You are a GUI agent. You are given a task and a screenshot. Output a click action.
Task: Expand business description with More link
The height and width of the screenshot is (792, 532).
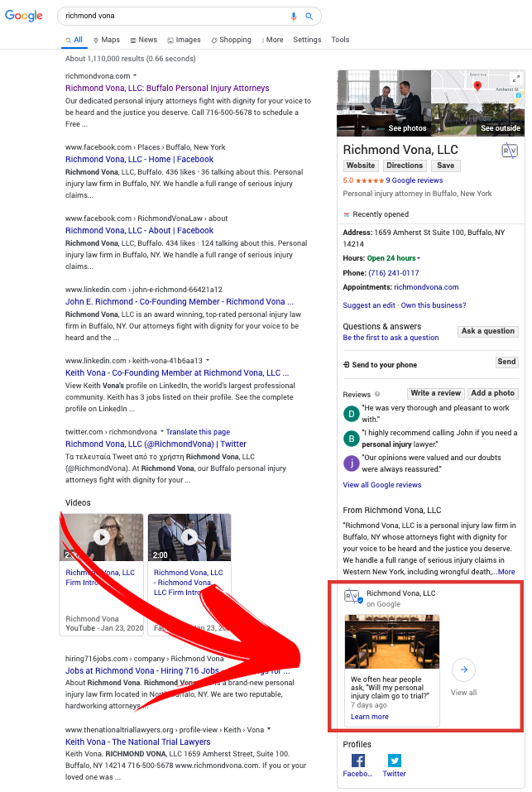506,572
